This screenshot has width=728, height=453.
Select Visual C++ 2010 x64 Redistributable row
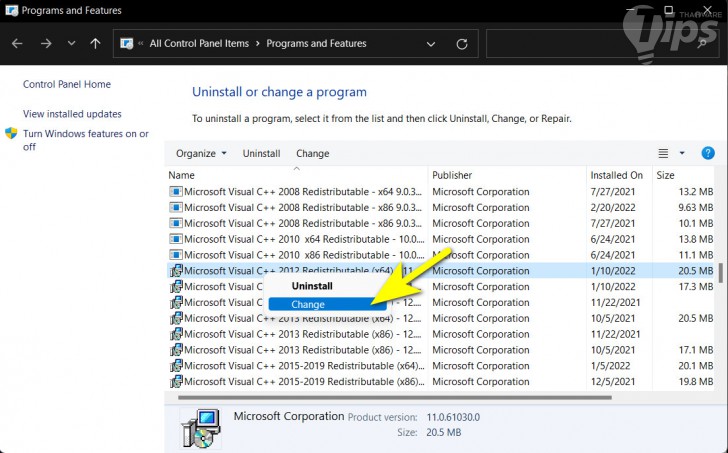click(x=440, y=239)
